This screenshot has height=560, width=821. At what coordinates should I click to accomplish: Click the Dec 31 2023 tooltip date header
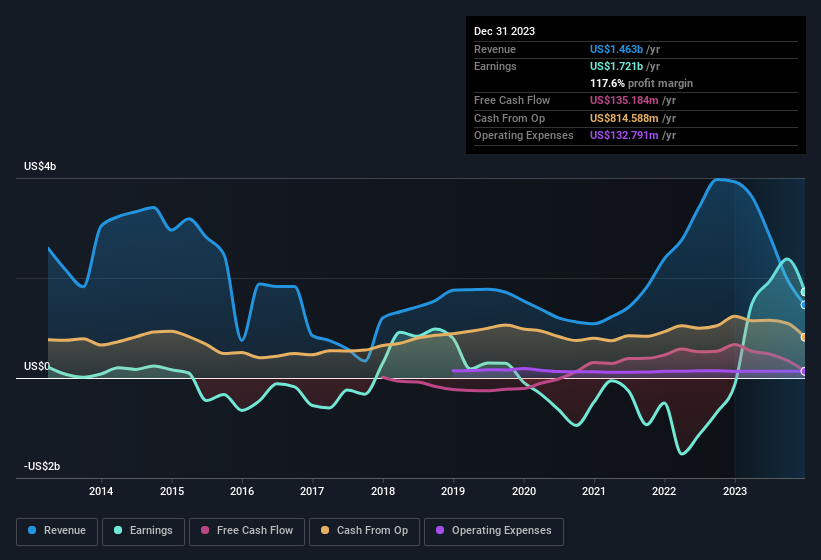(505, 31)
